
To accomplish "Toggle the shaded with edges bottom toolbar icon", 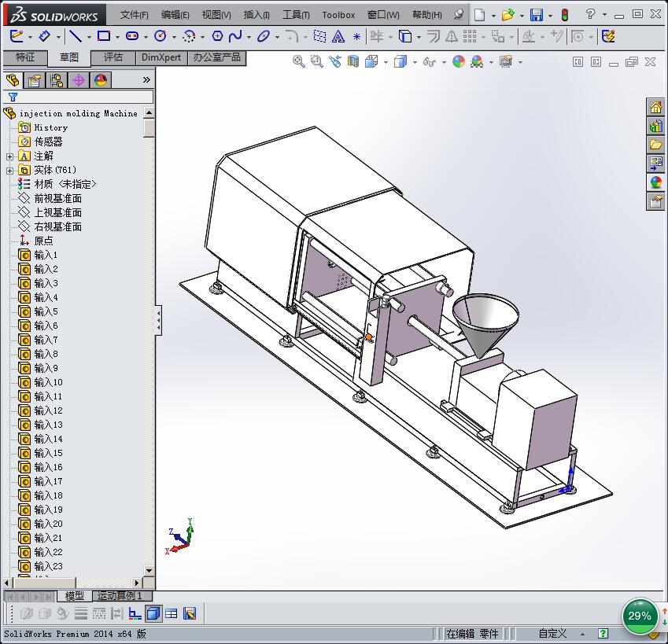I will point(153,613).
